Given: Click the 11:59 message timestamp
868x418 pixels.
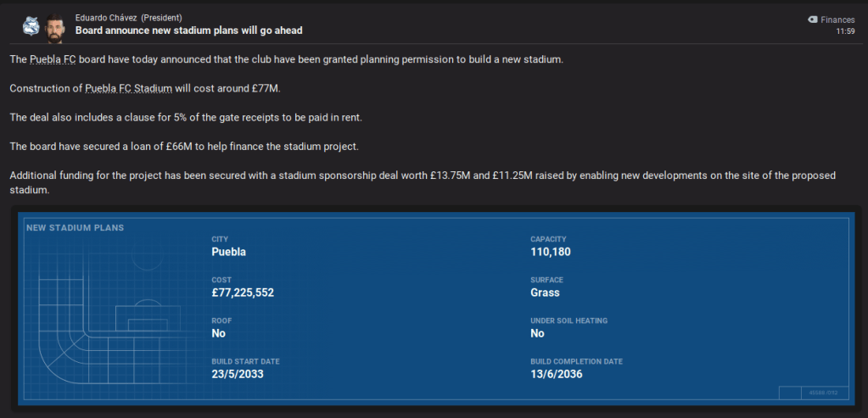Looking at the screenshot, I should (x=845, y=31).
